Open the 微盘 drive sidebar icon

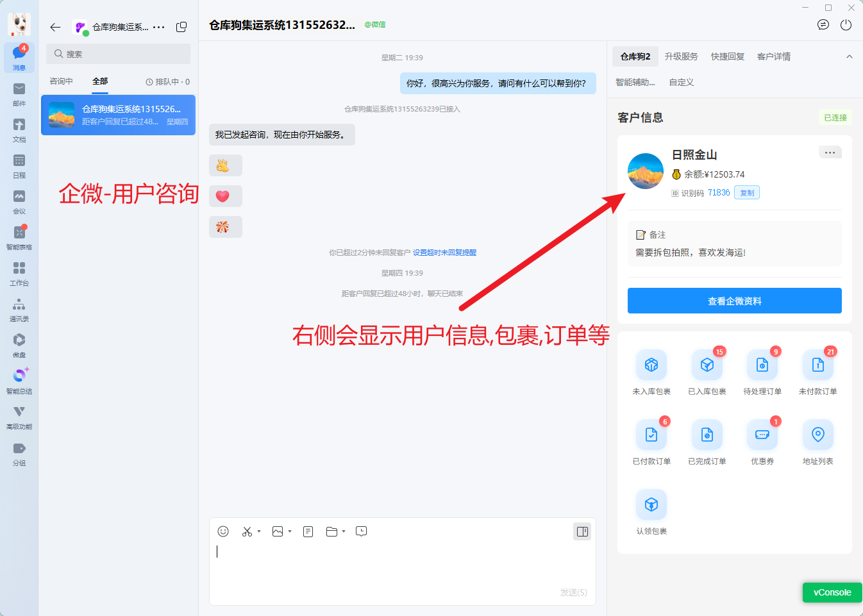pyautogui.click(x=19, y=345)
